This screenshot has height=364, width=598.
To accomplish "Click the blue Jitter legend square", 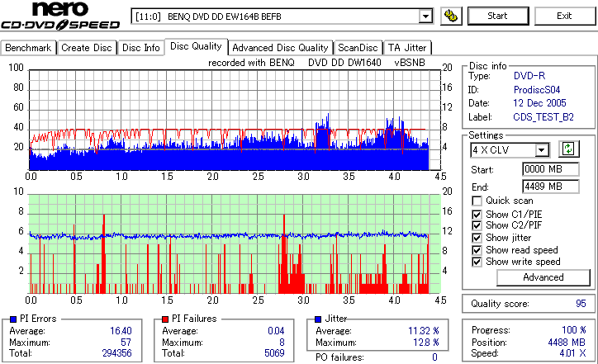I will click(x=318, y=319).
